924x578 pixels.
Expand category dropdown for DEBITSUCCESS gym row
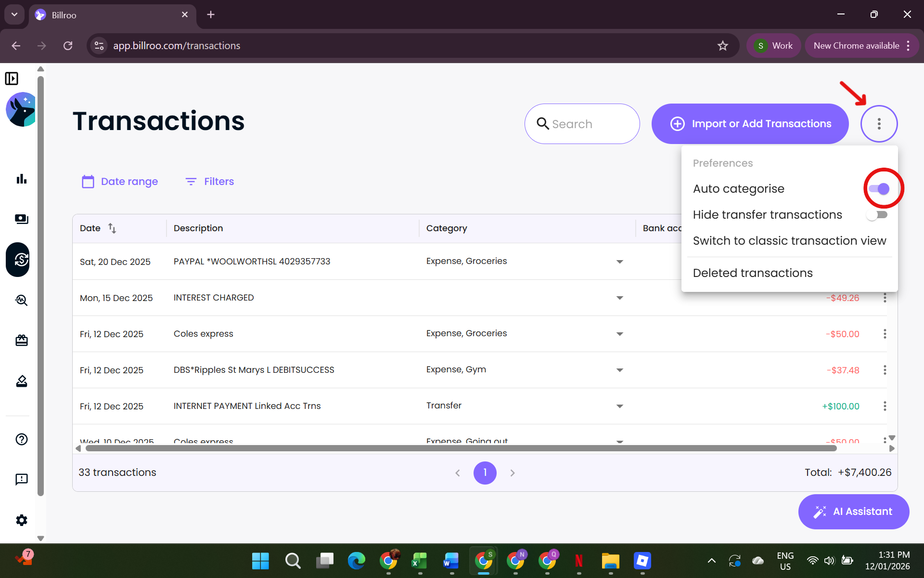(619, 370)
